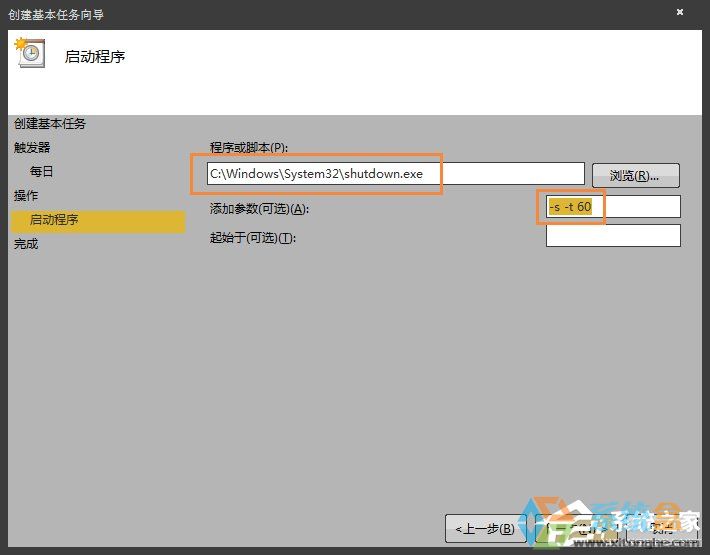Image resolution: width=710 pixels, height=555 pixels.
Task: Click the 创建基本任务向导 title bar
Action: click(x=300, y=13)
